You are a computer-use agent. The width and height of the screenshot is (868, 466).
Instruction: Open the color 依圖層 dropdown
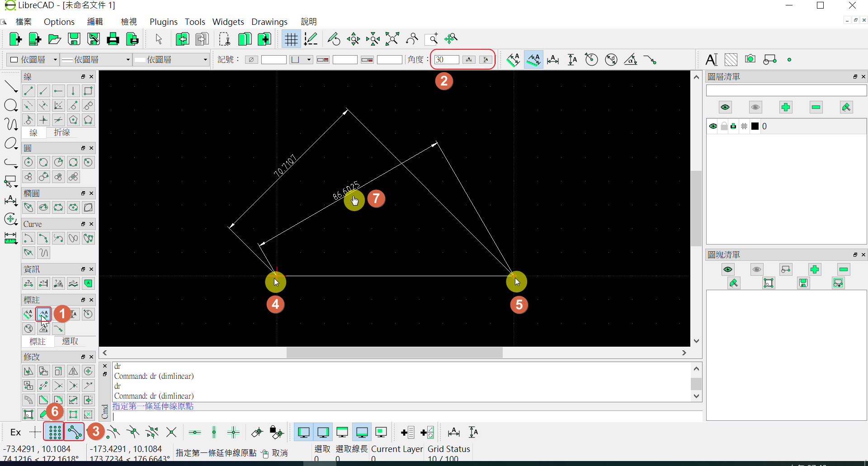click(x=33, y=60)
